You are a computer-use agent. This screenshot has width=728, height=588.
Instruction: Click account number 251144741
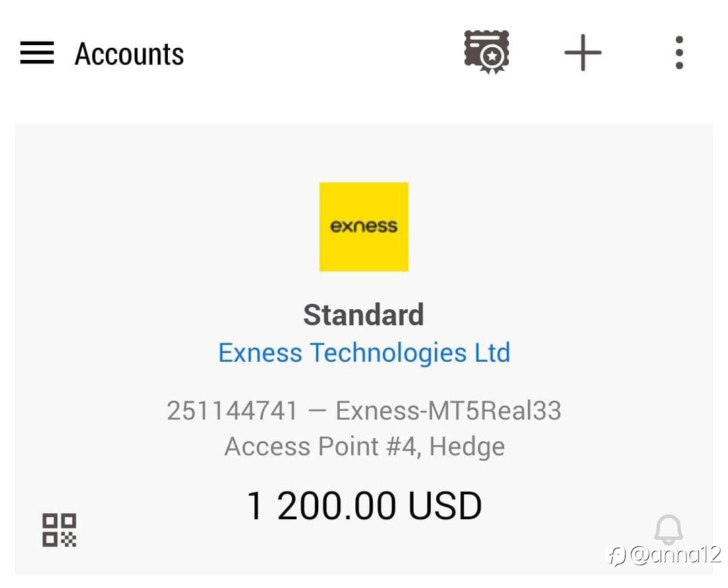click(232, 410)
